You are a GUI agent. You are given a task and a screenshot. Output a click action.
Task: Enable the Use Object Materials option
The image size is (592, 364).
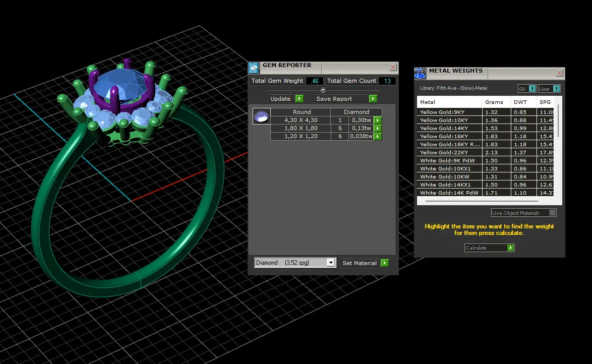[x=552, y=213]
